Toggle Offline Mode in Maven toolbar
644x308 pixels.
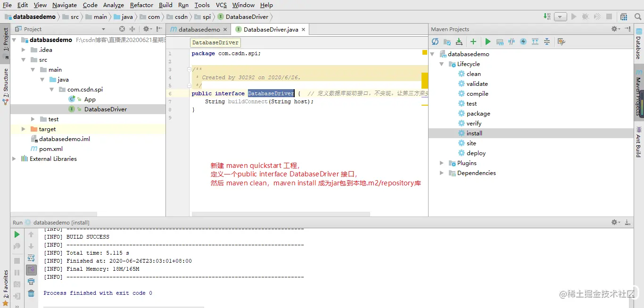[x=512, y=42]
